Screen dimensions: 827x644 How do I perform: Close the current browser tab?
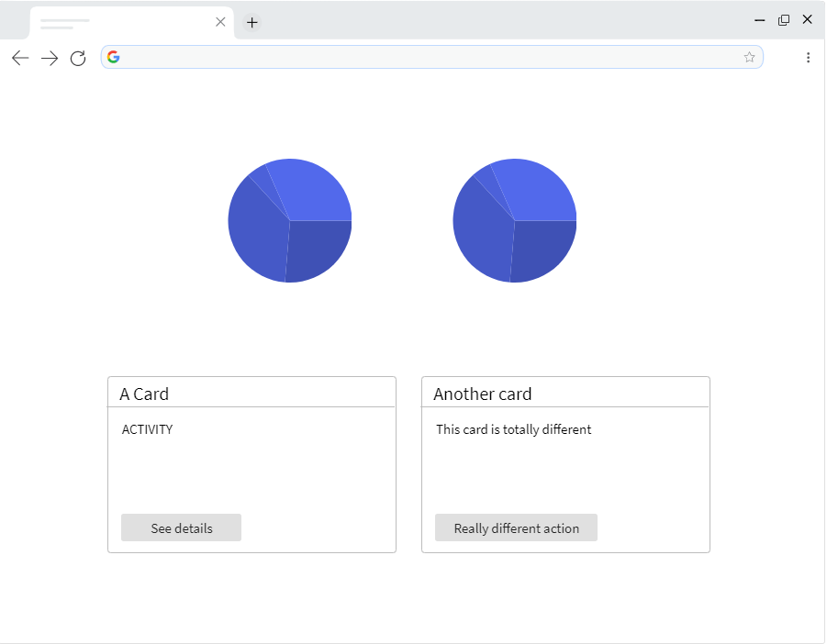220,21
